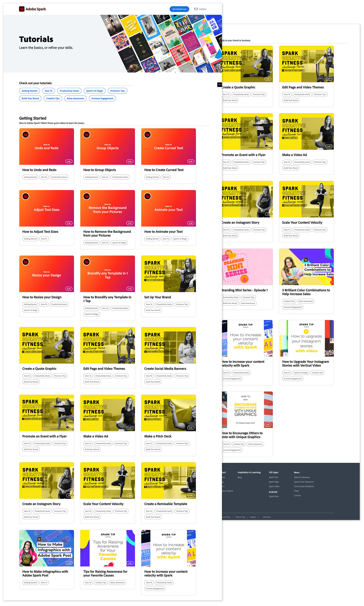Open the How to Make Infographics thumbnail
This screenshot has height=606, width=364.
(x=47, y=548)
